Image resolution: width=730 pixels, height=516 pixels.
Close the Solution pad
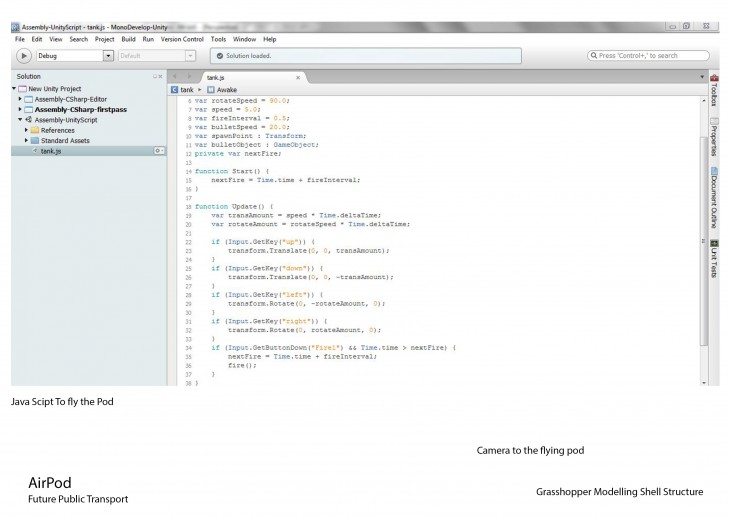point(159,77)
